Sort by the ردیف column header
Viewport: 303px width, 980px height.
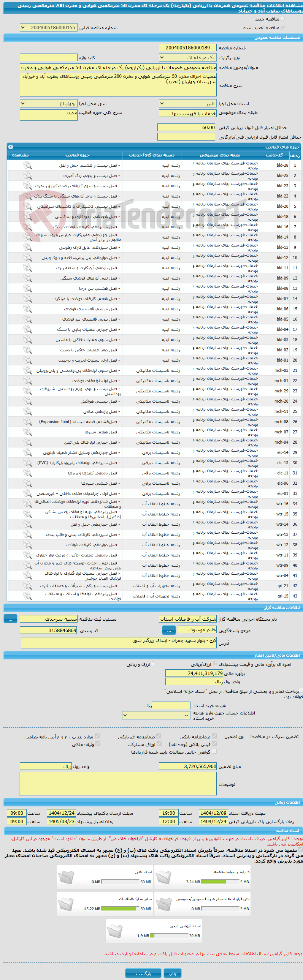coord(295,155)
